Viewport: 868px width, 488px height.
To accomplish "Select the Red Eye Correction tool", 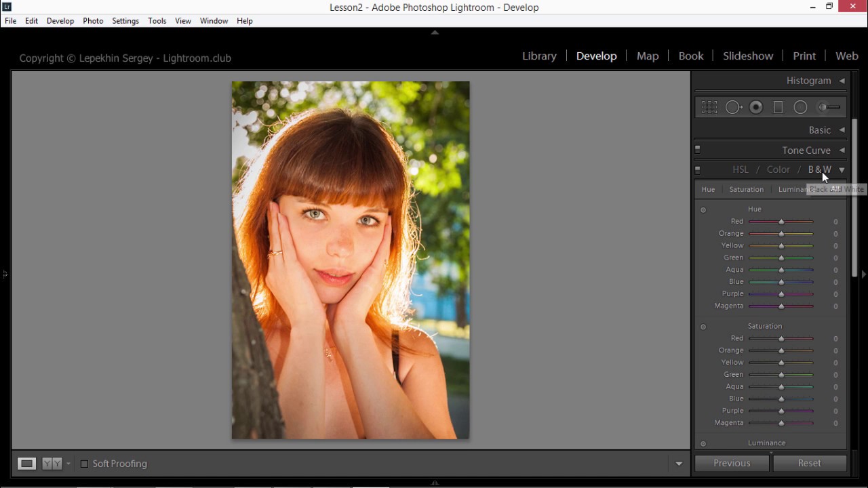I will (756, 107).
